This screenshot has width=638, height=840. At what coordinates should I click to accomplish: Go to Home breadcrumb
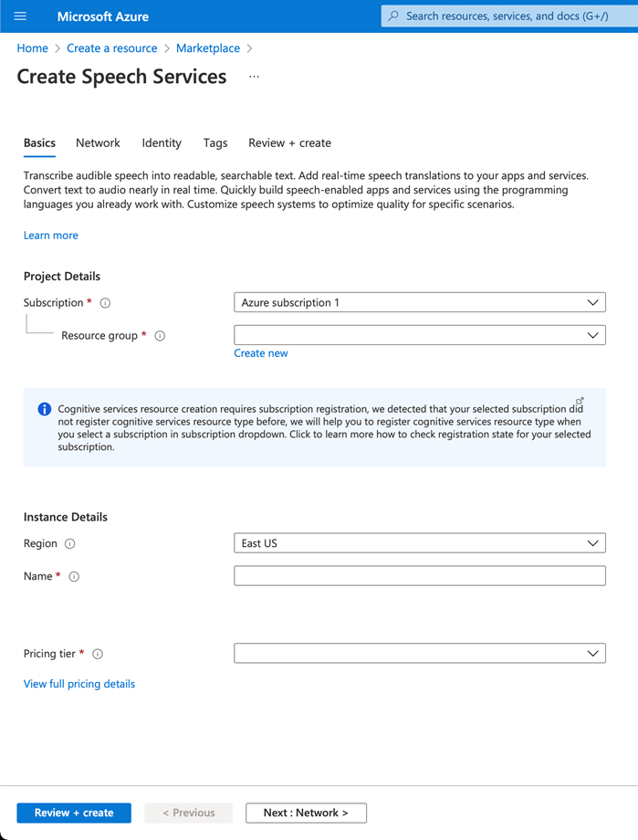pos(33,48)
